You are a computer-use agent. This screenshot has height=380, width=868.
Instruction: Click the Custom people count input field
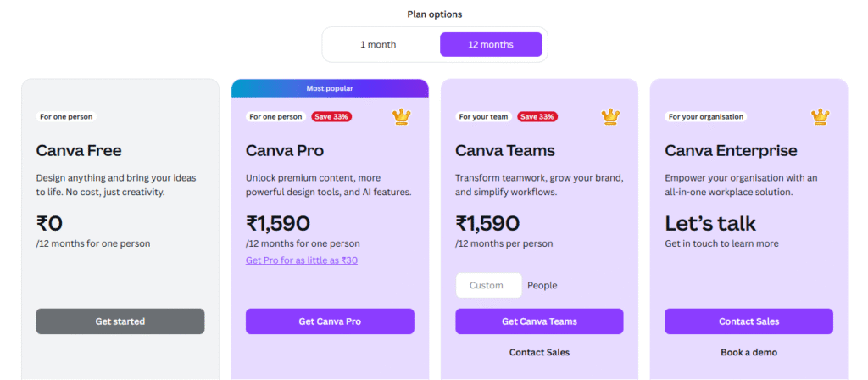pyautogui.click(x=489, y=285)
